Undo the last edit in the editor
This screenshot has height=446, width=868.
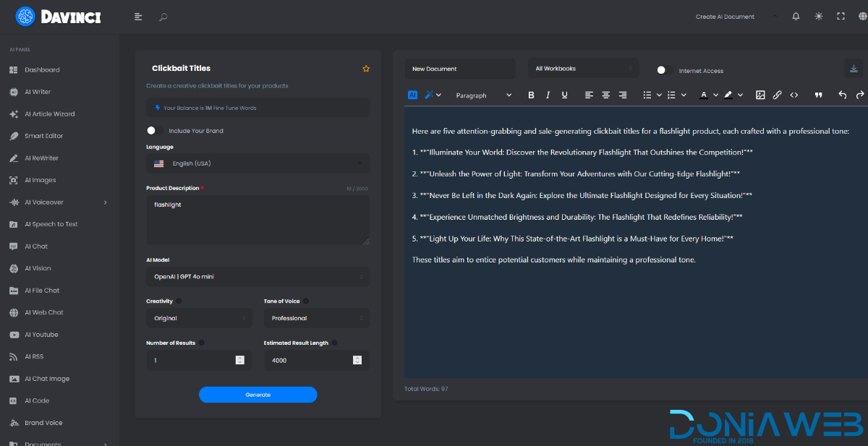842,95
